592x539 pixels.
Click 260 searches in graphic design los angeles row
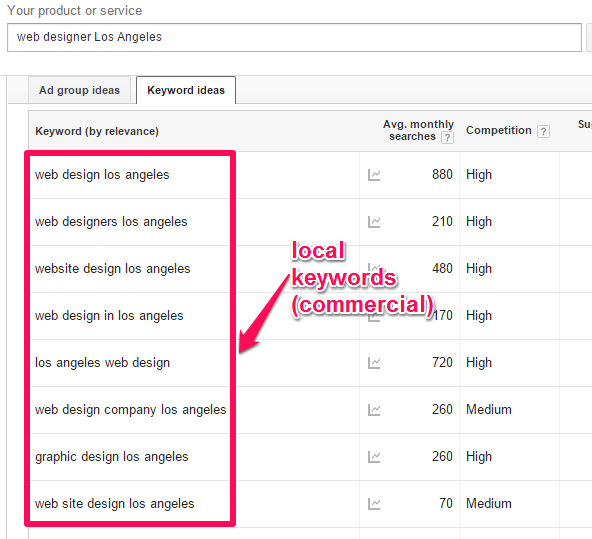pos(442,456)
